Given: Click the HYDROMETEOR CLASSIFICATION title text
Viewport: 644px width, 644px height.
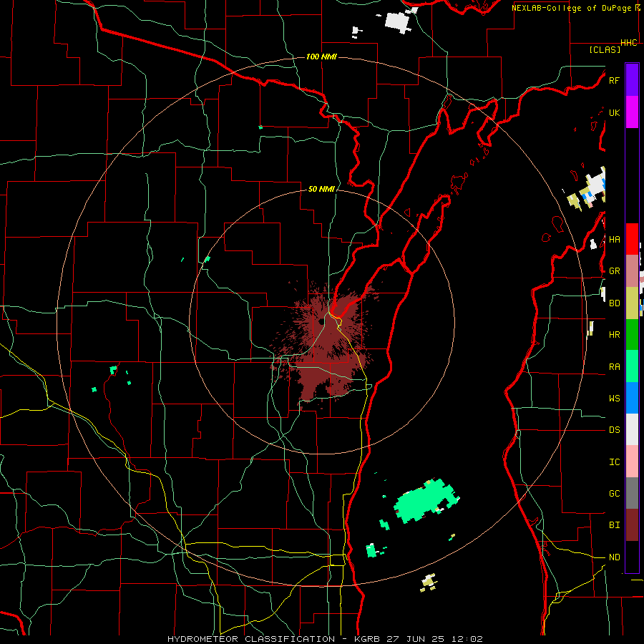Looking at the screenshot, I should (251, 639).
